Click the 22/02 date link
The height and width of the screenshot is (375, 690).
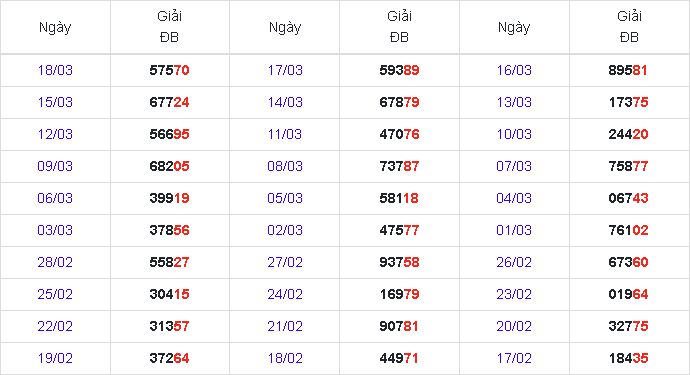tap(55, 326)
